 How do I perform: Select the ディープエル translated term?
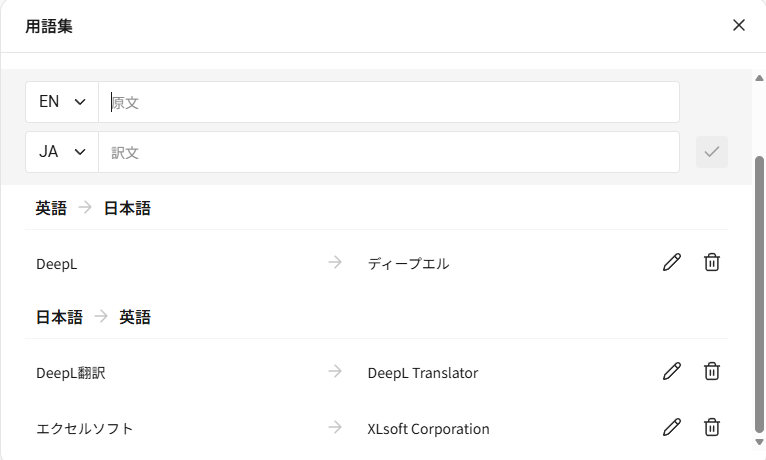click(408, 264)
